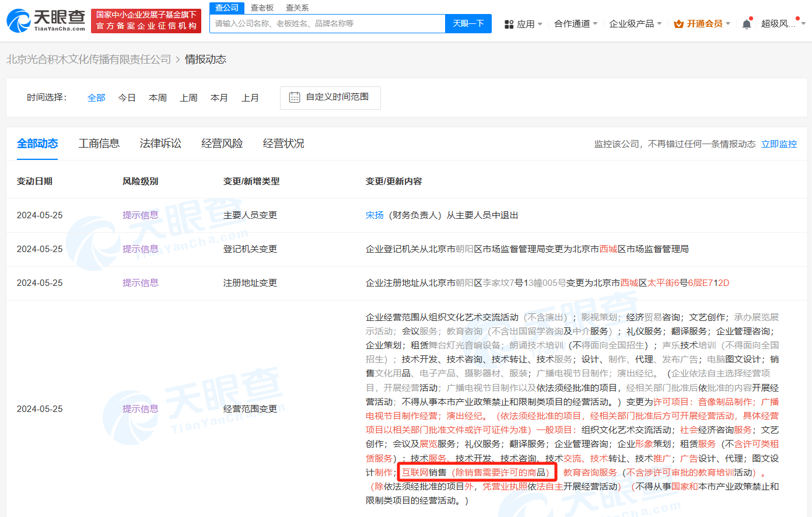Switch to the 工商信息 tab
Viewport: 812px width, 517px height.
tap(99, 143)
